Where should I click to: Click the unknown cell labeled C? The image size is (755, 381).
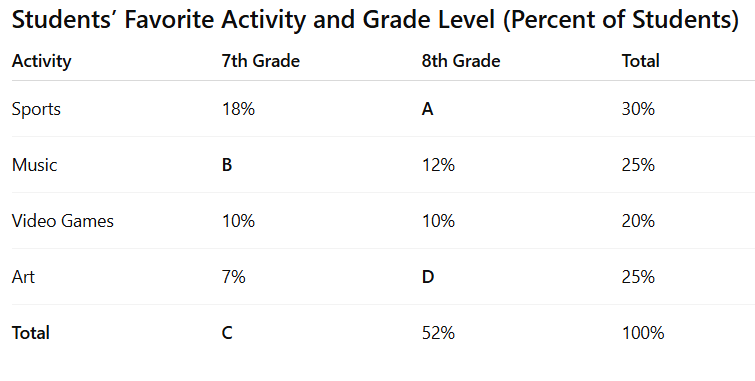point(227,333)
